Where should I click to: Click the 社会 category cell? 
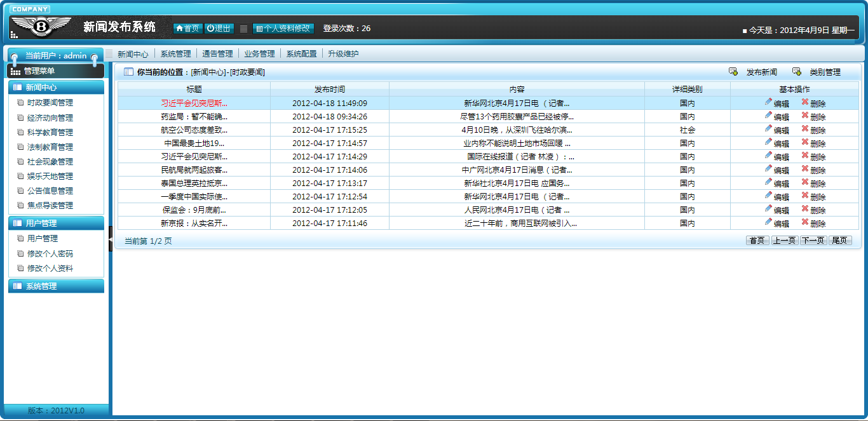click(x=688, y=130)
